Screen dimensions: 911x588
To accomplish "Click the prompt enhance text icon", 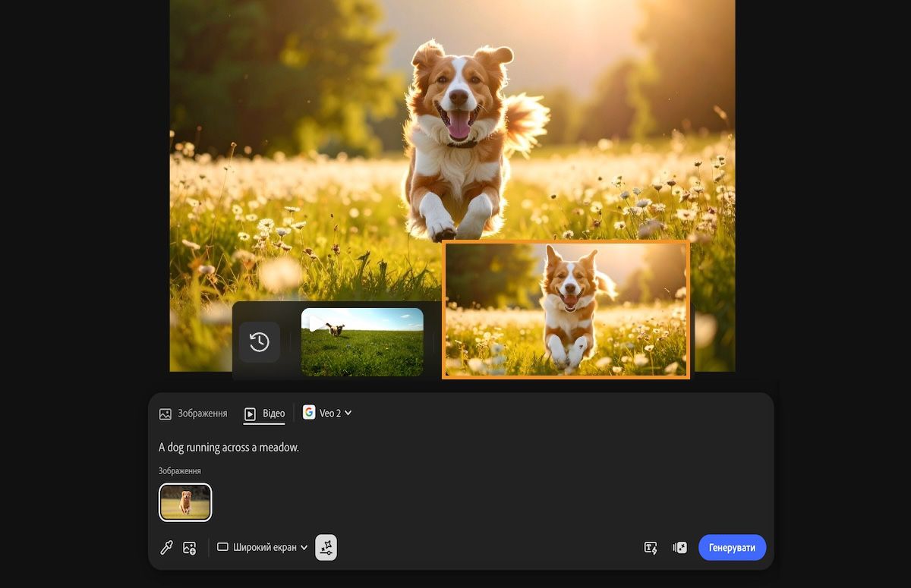I will 651,548.
